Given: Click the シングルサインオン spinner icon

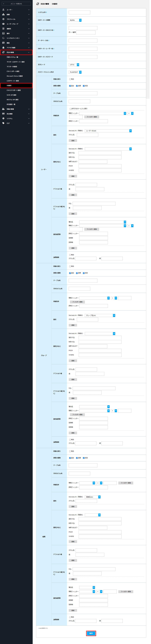Looking at the screenshot, I should click(x=3, y=38).
